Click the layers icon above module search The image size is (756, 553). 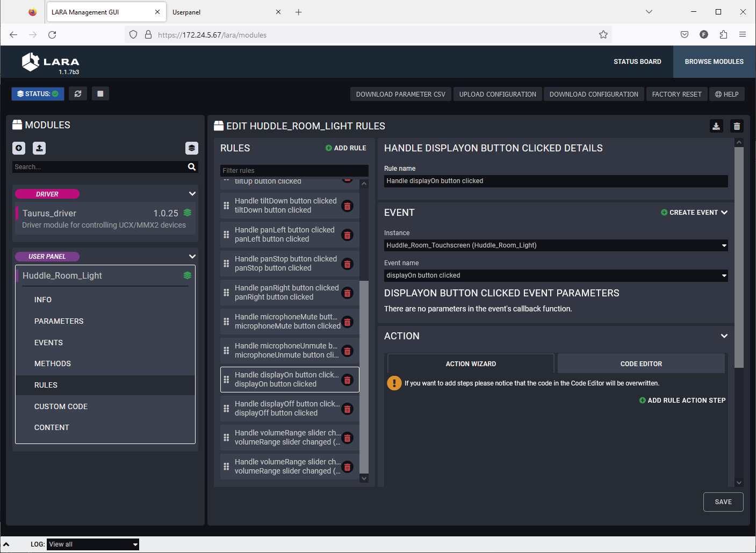pos(192,148)
